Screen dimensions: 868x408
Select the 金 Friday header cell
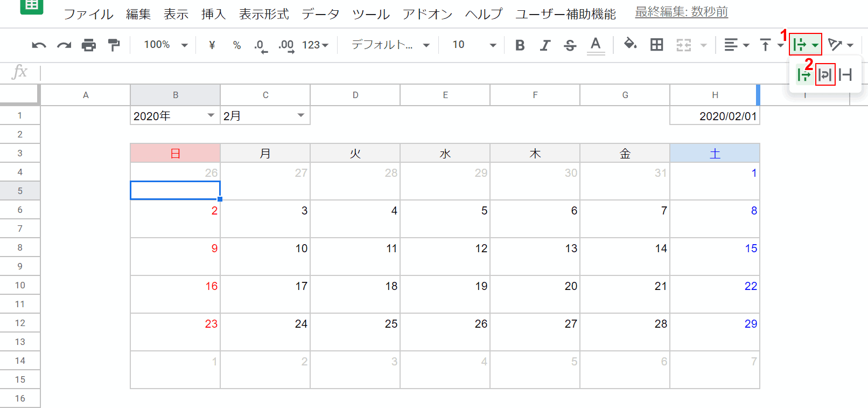[625, 153]
